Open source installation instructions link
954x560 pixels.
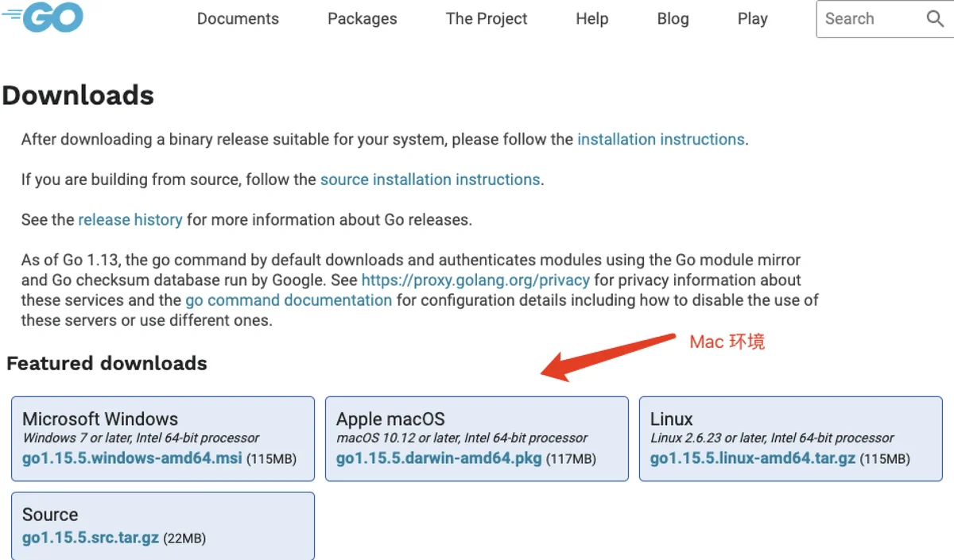coord(430,180)
